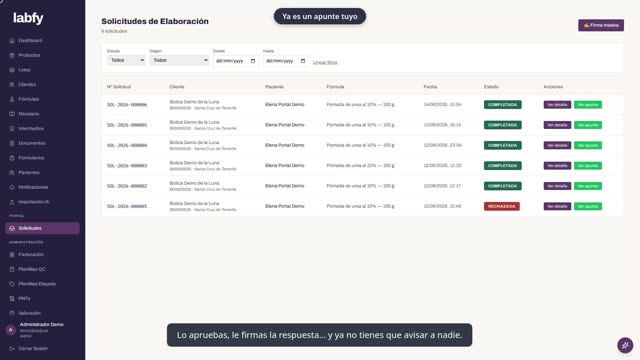Image resolution: width=640 pixels, height=360 pixels.
Task: Click the Pacientes sidebar icon
Action: coord(12,173)
